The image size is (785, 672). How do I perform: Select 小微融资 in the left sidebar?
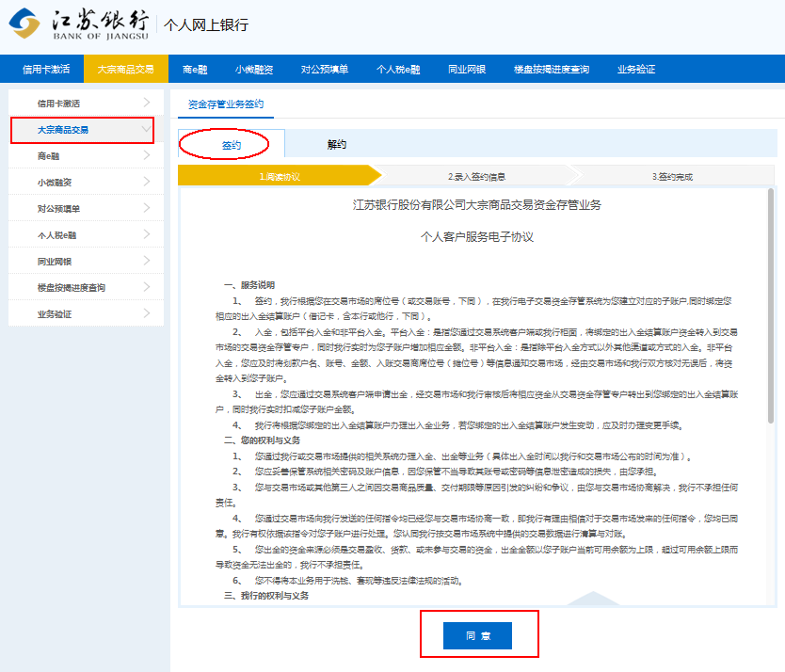(x=86, y=183)
